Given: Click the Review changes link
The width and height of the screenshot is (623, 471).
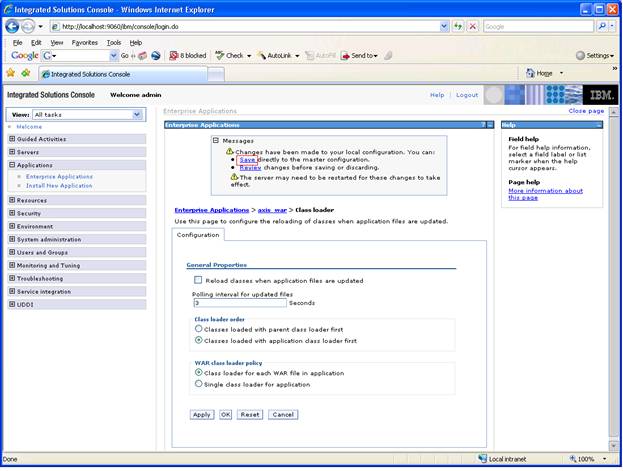Looking at the screenshot, I should (250, 167).
